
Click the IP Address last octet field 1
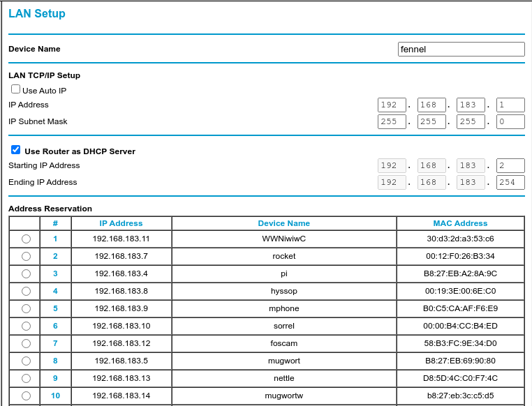510,105
